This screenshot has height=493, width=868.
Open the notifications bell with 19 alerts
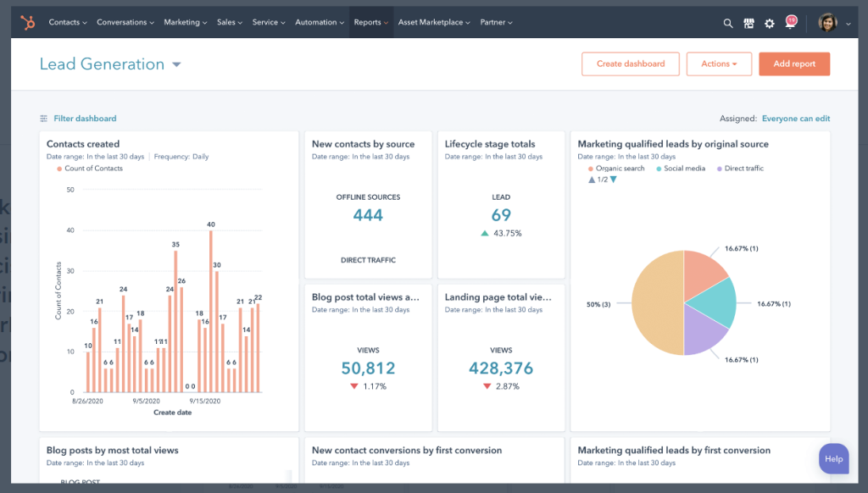click(x=789, y=23)
